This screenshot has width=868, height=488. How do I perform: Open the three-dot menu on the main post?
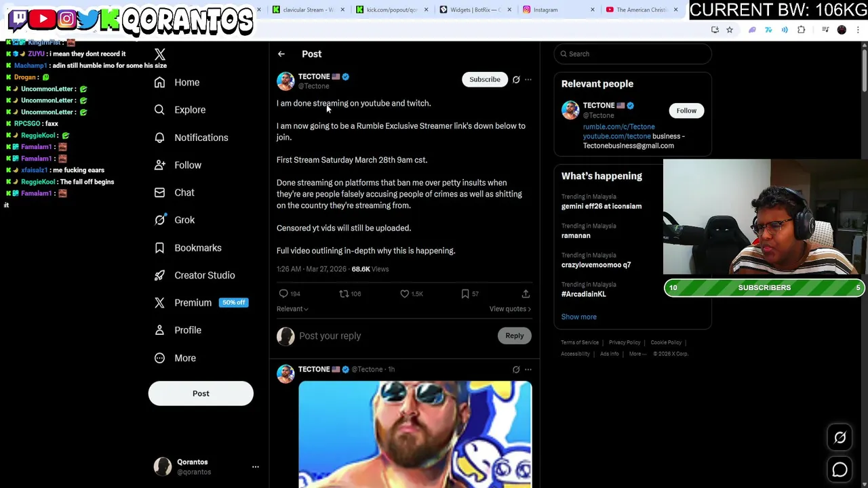528,79
